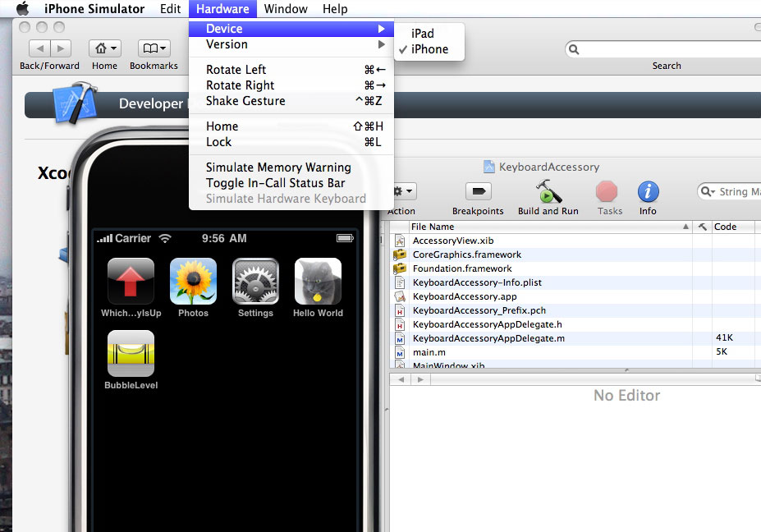Go back in editor history
761x532 pixels.
coord(401,379)
